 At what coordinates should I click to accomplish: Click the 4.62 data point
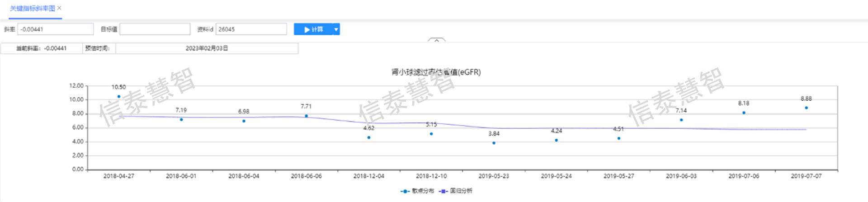pyautogui.click(x=369, y=137)
